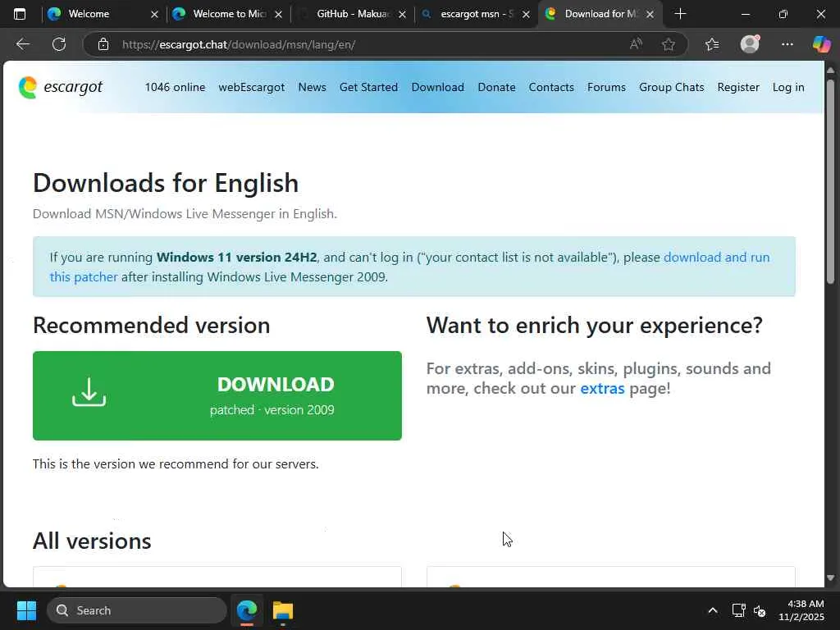Open the Donate nav item
This screenshot has width=840, height=630.
pyautogui.click(x=496, y=87)
